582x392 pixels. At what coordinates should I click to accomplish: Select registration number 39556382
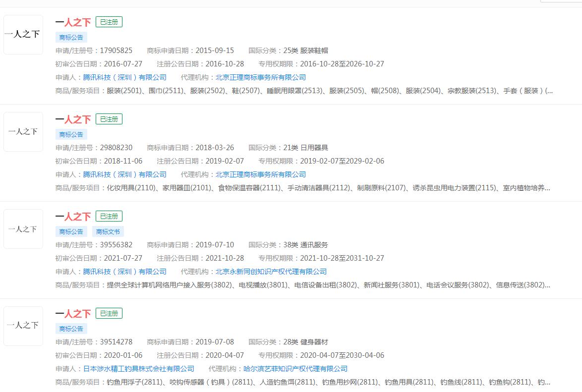(116, 245)
